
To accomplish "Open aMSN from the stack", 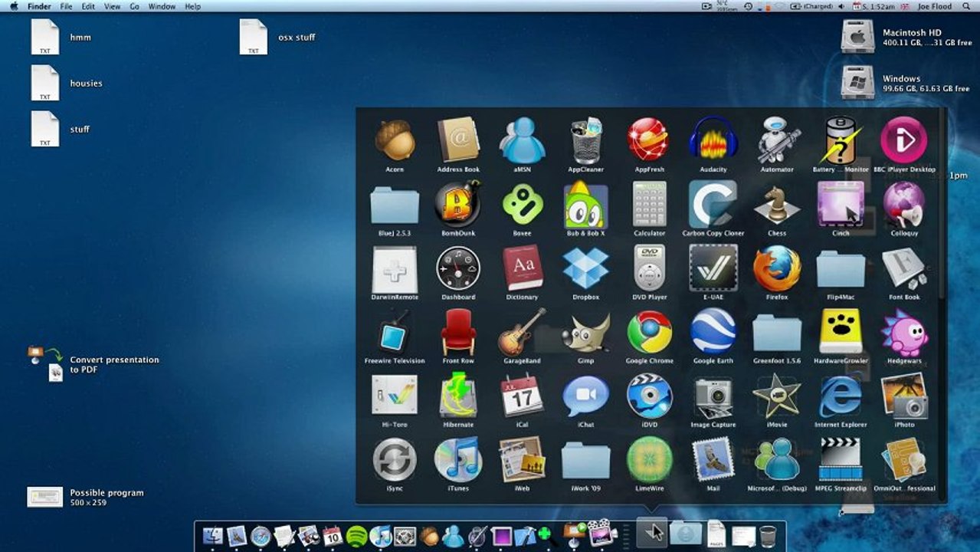I will (x=522, y=140).
